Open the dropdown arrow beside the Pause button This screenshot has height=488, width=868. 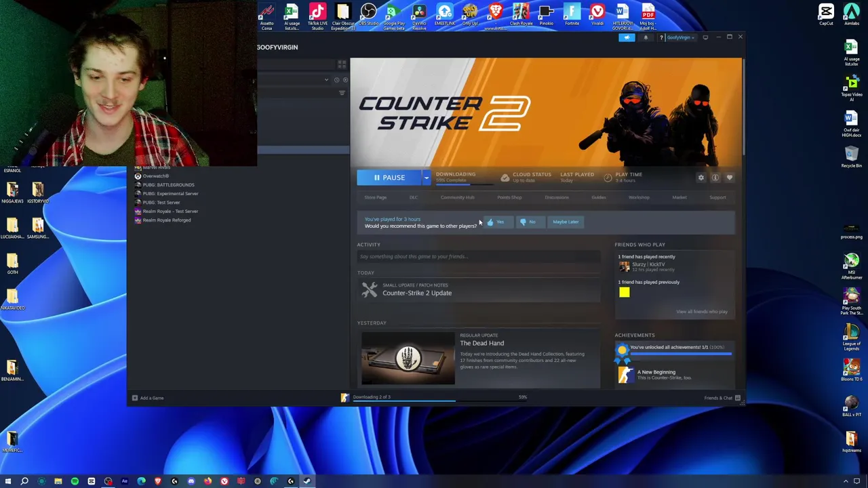click(426, 178)
